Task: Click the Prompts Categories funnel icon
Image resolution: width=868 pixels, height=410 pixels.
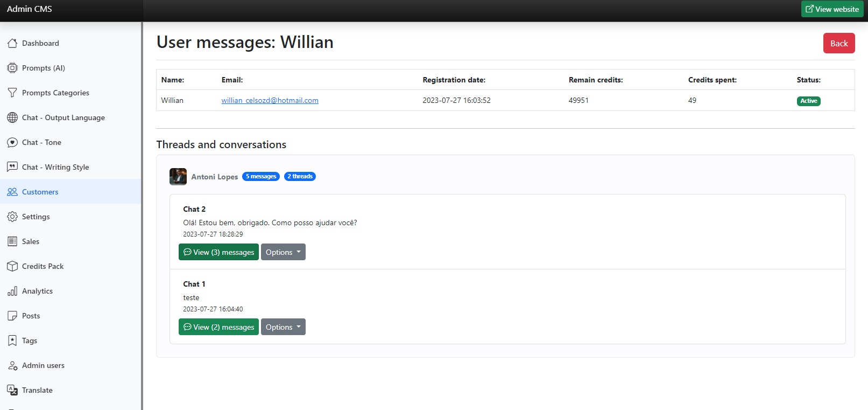Action: tap(12, 93)
